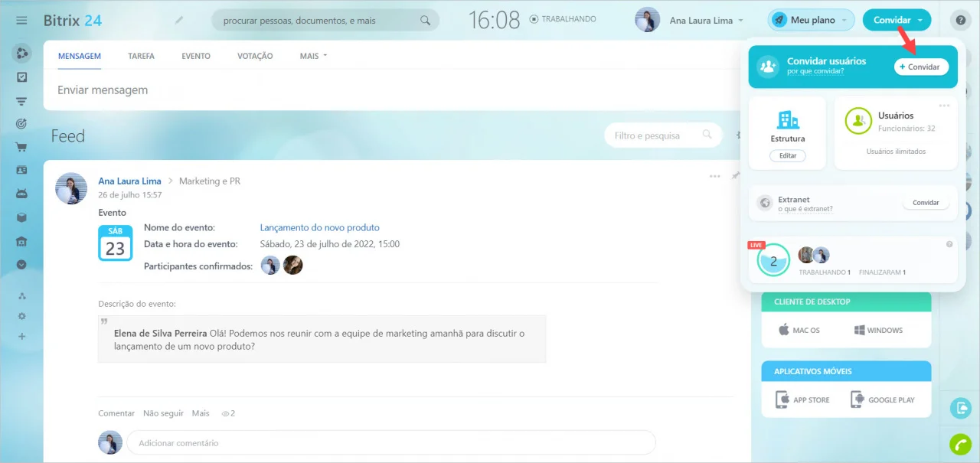Screen dimensions: 980x463
Task: Click the live workday progress circle
Action: coord(773,261)
